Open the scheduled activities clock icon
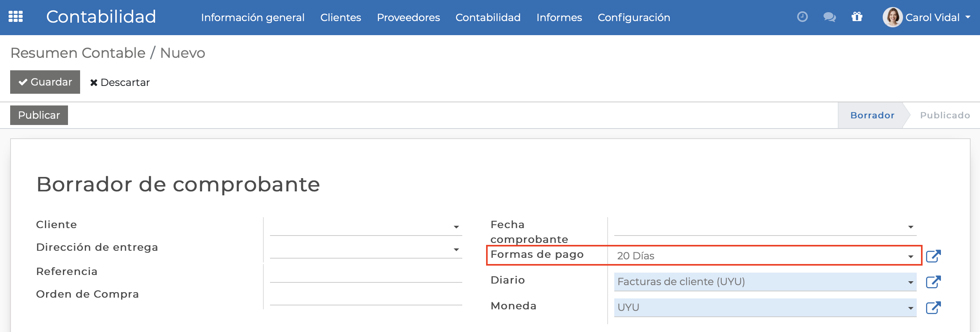The width and height of the screenshot is (980, 332). [x=802, y=17]
